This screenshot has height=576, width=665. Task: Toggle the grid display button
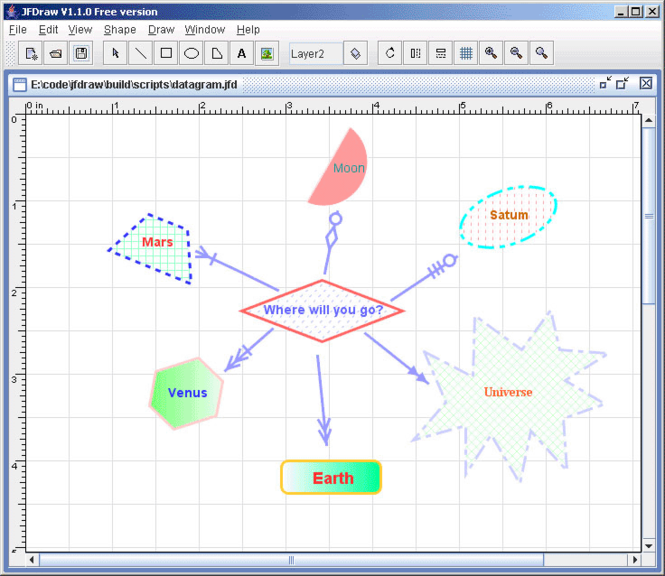click(x=466, y=53)
